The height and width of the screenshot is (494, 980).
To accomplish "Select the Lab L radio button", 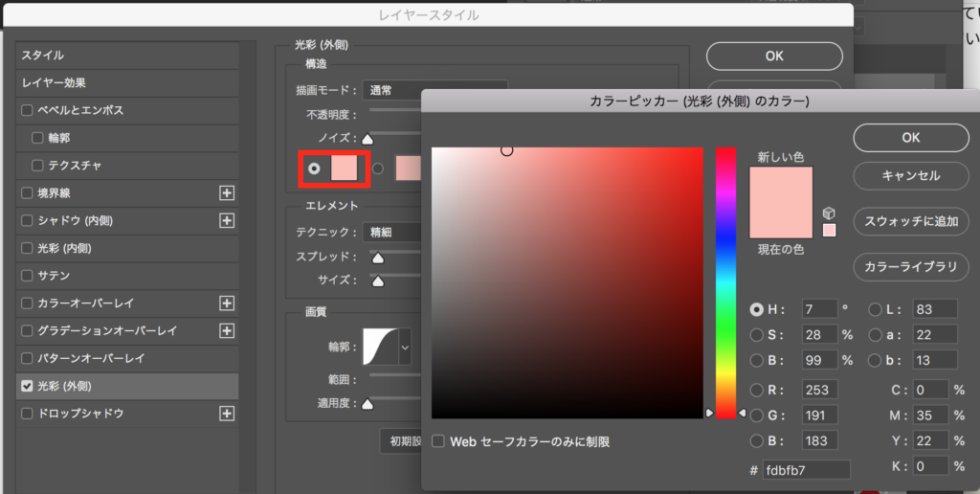I will [x=875, y=309].
